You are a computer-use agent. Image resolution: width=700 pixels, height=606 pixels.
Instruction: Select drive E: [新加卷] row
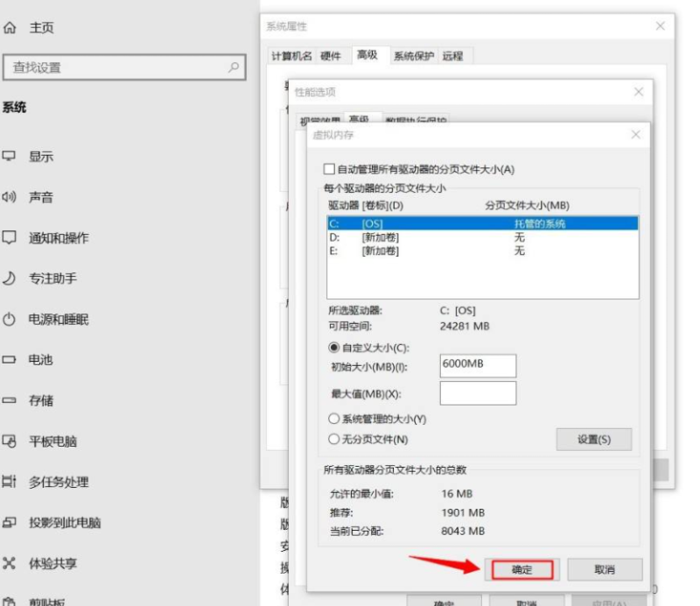point(483,250)
